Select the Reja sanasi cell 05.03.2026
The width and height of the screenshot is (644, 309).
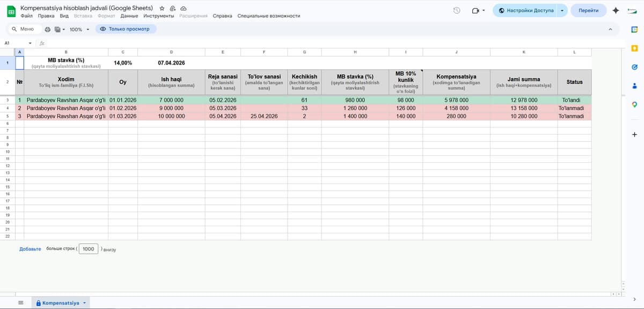click(223, 108)
